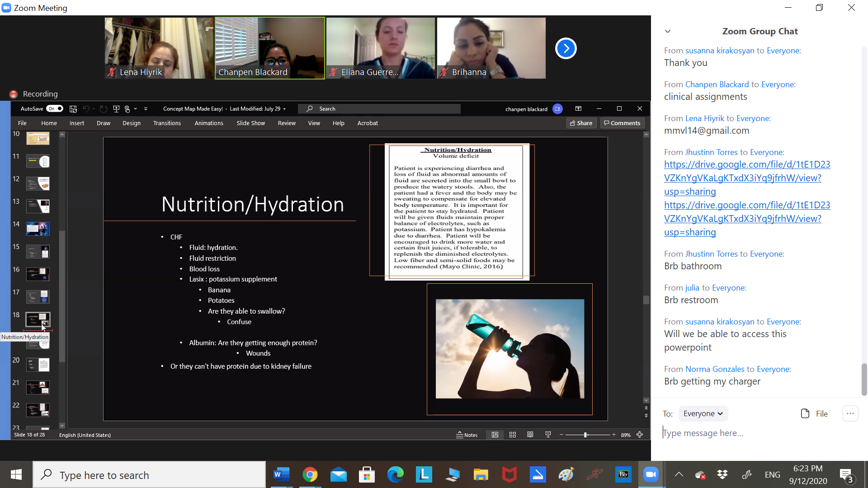Open McAfee from the taskbar
Image resolution: width=868 pixels, height=488 pixels.
pos(509,474)
